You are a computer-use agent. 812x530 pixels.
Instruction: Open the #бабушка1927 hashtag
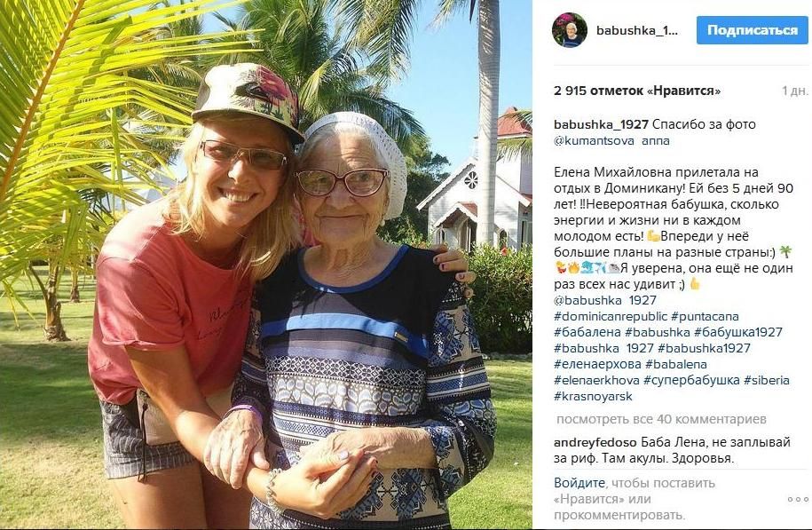[x=738, y=333]
